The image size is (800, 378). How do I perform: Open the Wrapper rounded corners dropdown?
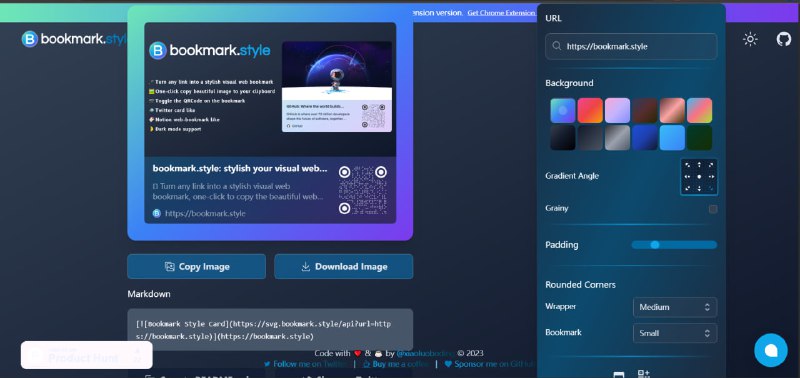674,307
